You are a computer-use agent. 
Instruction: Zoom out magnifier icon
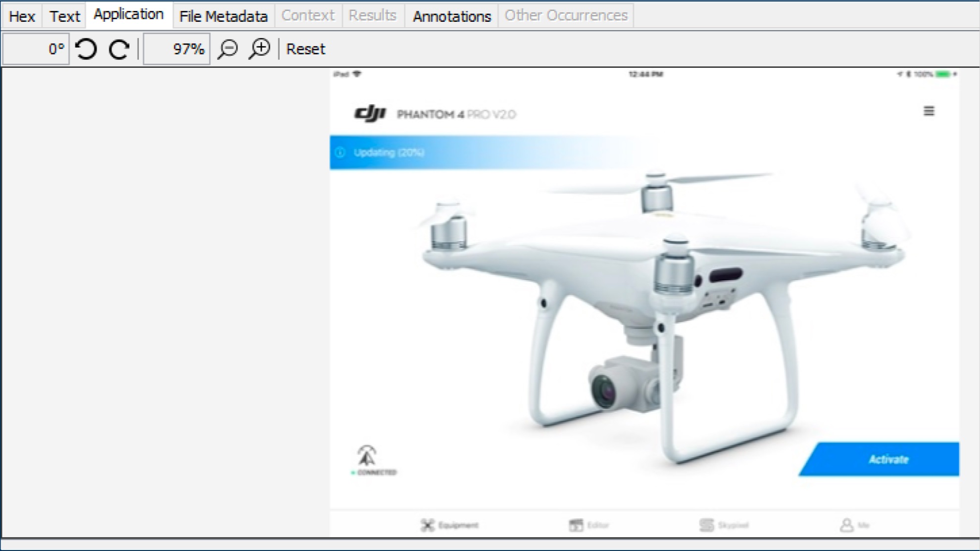(x=228, y=49)
